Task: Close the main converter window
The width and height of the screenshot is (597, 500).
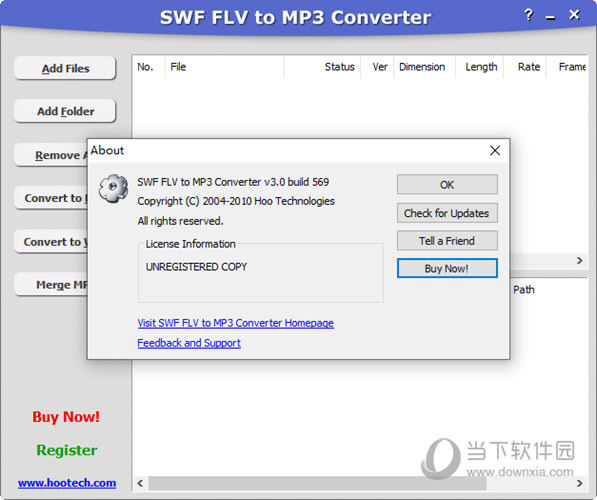Action: pos(574,15)
